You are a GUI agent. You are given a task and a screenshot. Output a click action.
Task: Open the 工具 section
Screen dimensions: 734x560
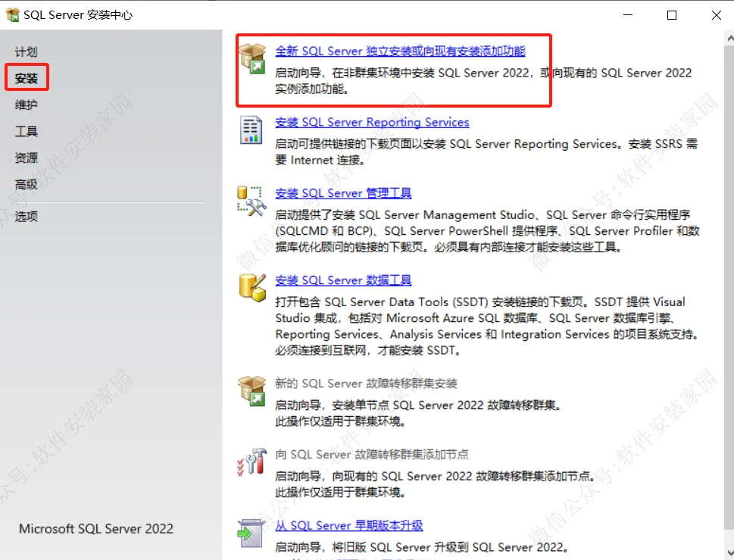click(x=27, y=131)
